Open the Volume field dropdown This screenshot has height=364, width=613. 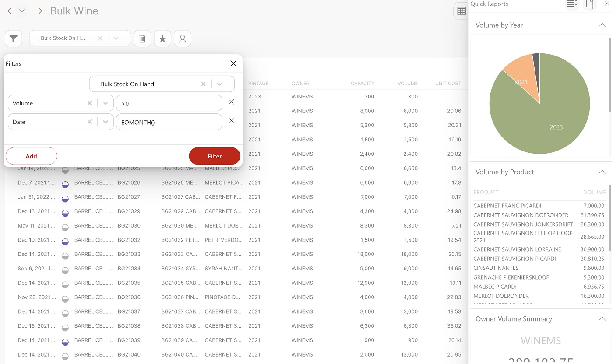coord(106,103)
